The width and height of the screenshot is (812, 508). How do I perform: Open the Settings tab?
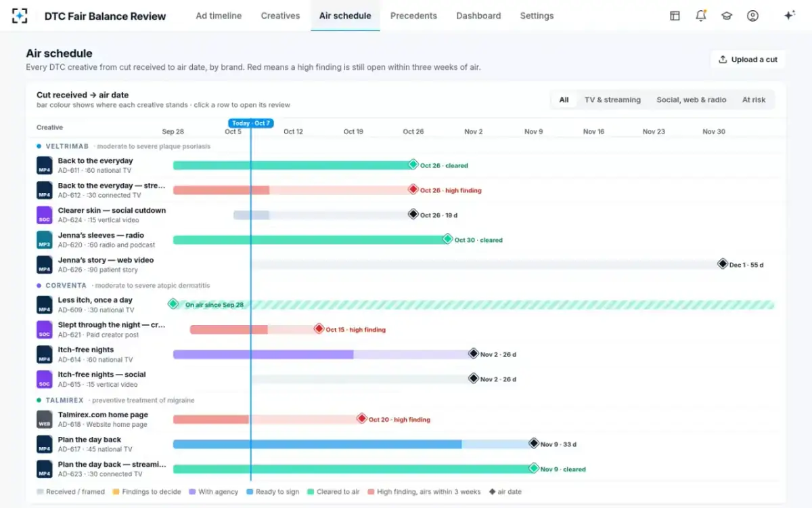click(537, 16)
